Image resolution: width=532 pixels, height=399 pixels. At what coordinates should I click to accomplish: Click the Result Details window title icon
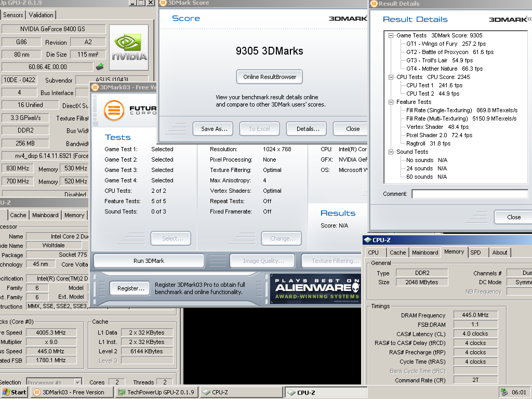pyautogui.click(x=374, y=4)
